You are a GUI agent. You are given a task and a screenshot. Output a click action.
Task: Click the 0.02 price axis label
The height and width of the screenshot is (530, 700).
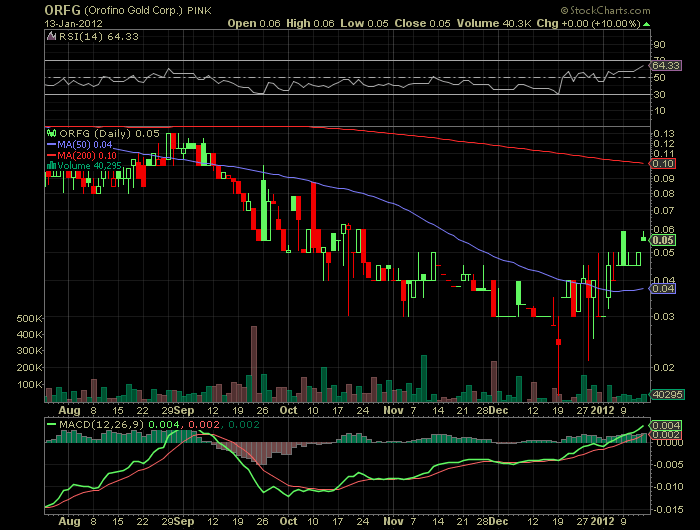(663, 367)
